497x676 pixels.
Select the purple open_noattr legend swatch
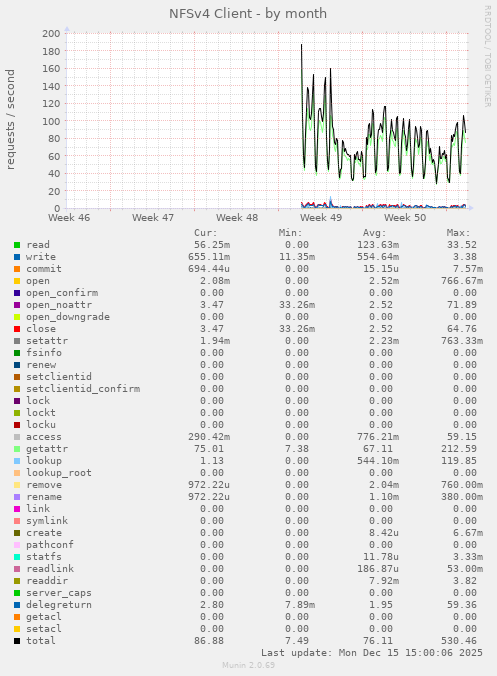tap(17, 305)
